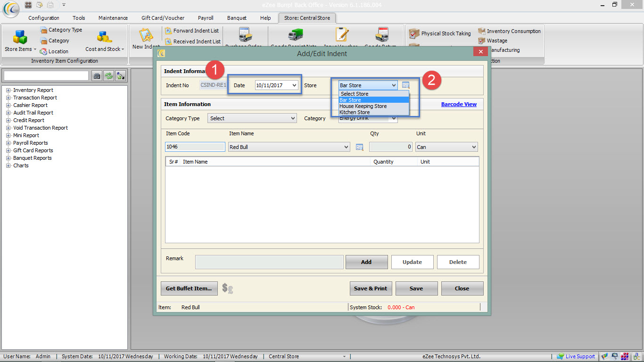The image size is (644, 362).
Task: Click inside the Remark text field
Action: (x=269, y=262)
